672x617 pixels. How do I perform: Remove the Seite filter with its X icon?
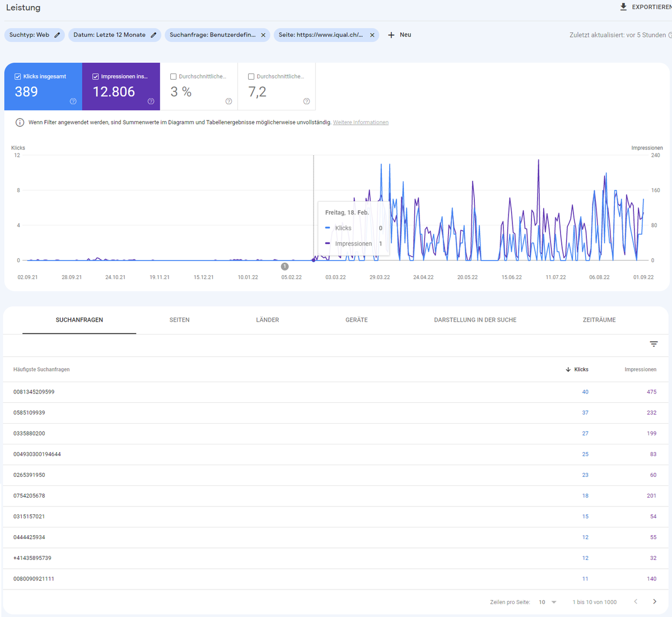[372, 35]
